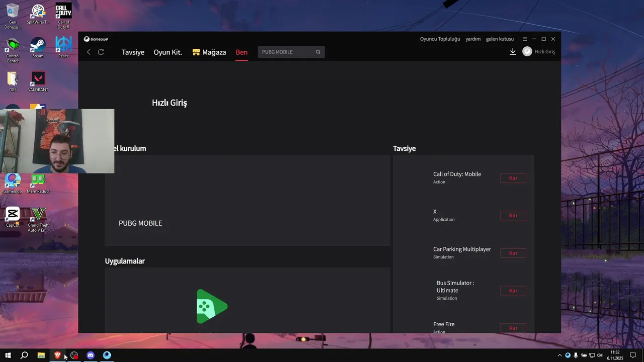Image resolution: width=644 pixels, height=362 pixels.
Task: Install Bus Simulator : Ultimate with Kur
Action: (x=513, y=291)
